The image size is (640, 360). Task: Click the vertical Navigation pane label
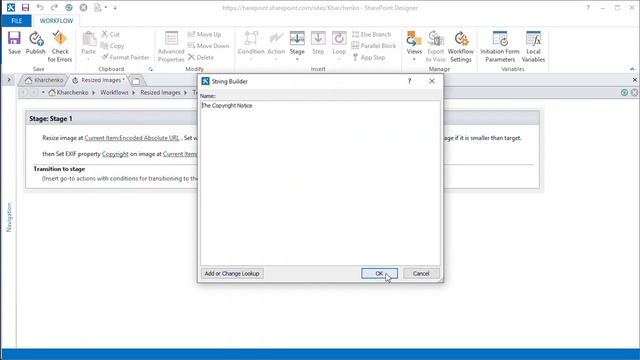(9, 218)
